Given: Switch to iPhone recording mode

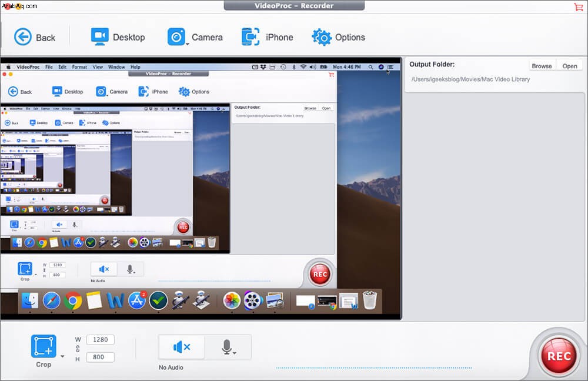Looking at the screenshot, I should tap(268, 37).
